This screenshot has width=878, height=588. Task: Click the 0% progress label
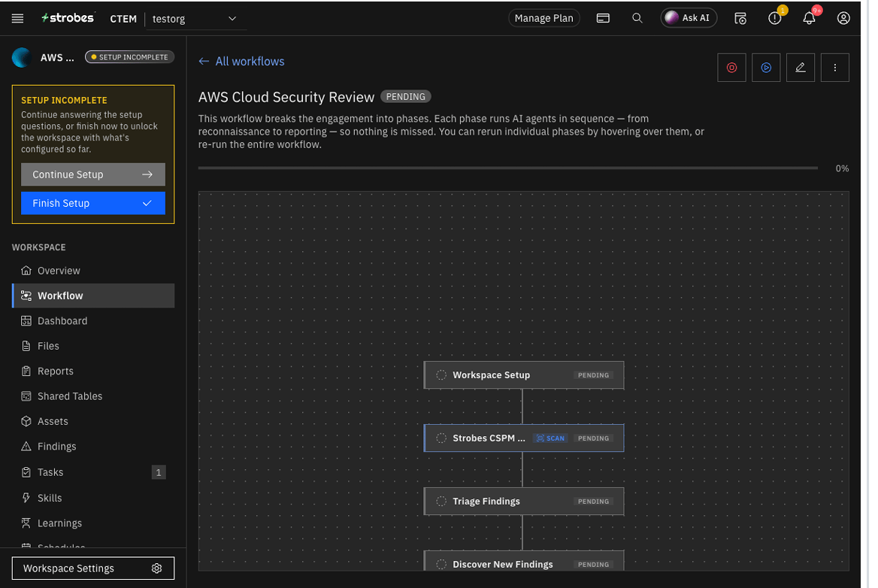click(842, 168)
